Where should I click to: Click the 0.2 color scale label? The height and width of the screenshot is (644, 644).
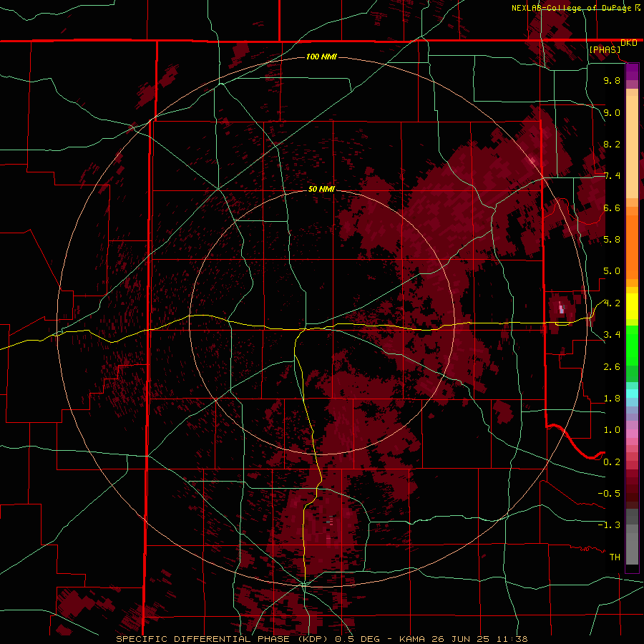click(612, 462)
